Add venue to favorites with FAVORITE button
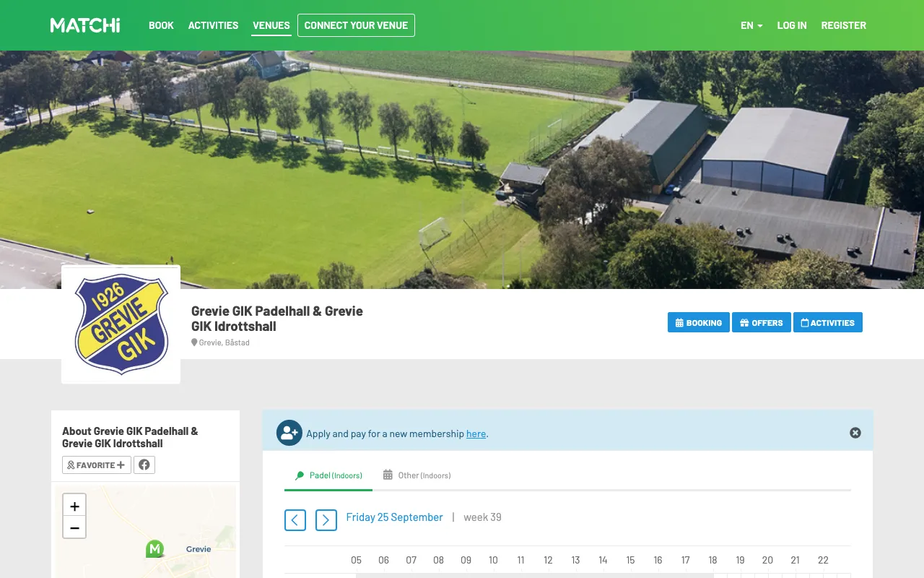Screen dimensions: 924x578 click(97, 465)
